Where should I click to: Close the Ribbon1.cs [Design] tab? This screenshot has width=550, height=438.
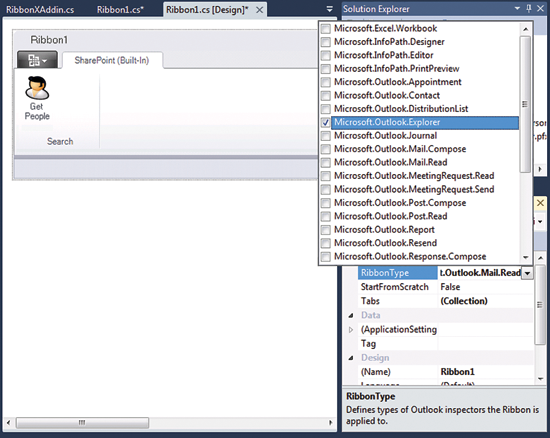(259, 10)
